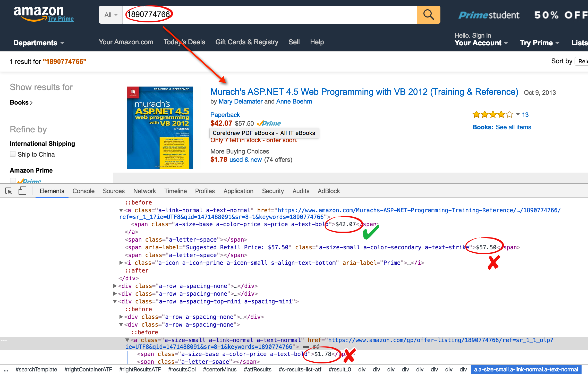Open the Murach's ASP.NET 4.5 book title link
Image resolution: width=588 pixels, height=374 pixels.
point(364,92)
